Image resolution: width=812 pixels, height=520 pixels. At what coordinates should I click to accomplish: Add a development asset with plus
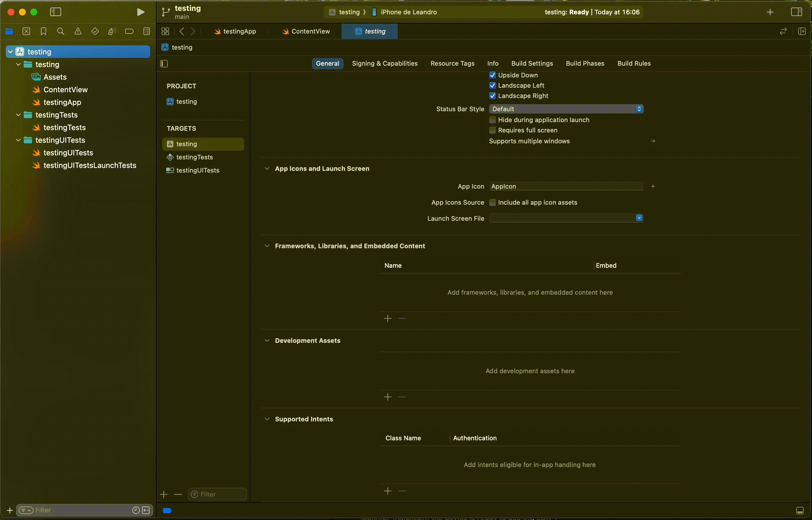(388, 397)
